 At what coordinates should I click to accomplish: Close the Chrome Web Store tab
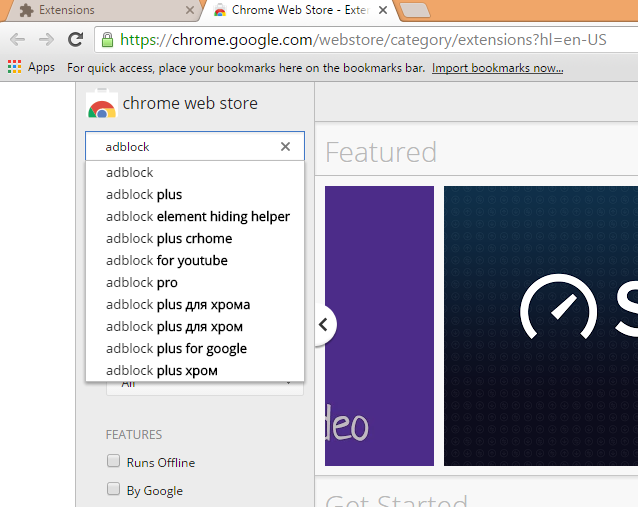point(382,10)
